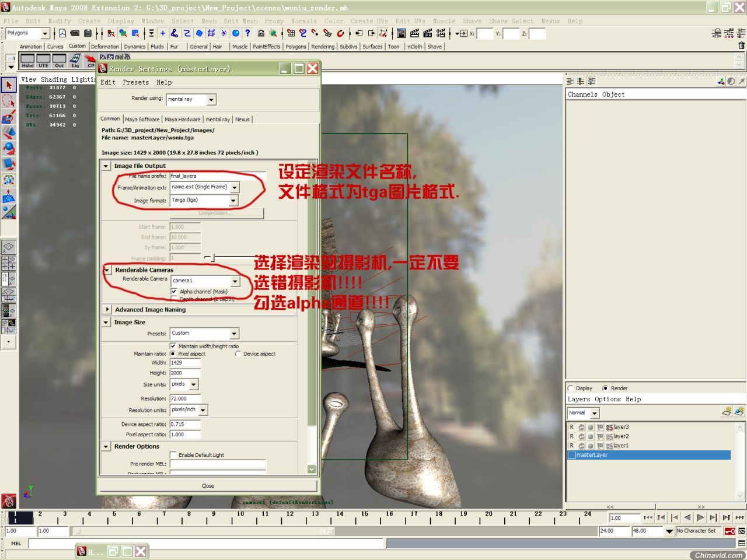Select the arrow selection tool in toolbox
747x560 pixels.
(8, 85)
